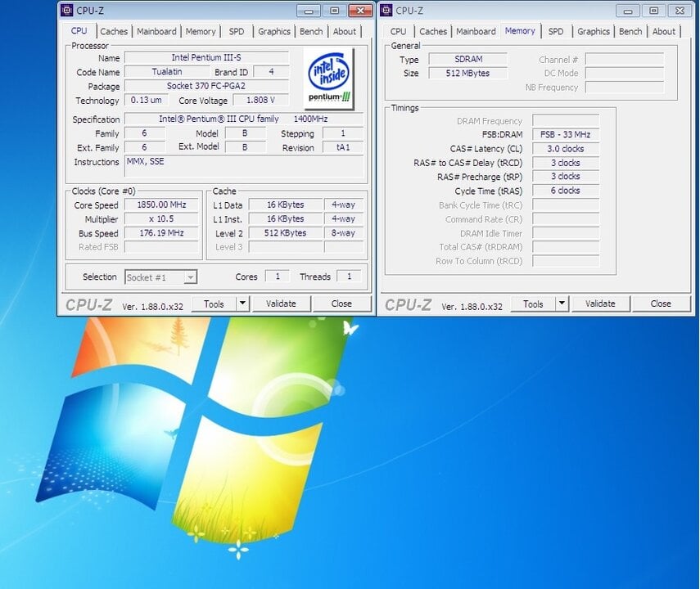Open SPD tab in right window
Image resolution: width=700 pixels, height=589 pixels.
click(556, 31)
